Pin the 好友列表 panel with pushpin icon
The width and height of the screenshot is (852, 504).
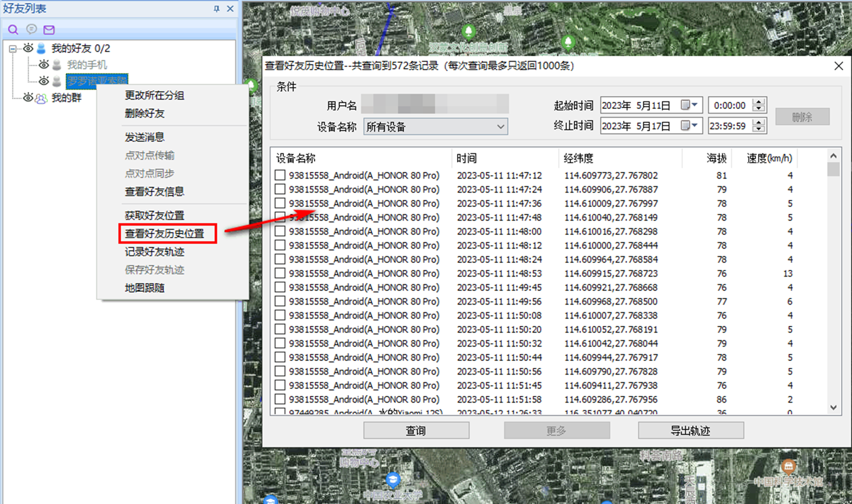point(216,9)
